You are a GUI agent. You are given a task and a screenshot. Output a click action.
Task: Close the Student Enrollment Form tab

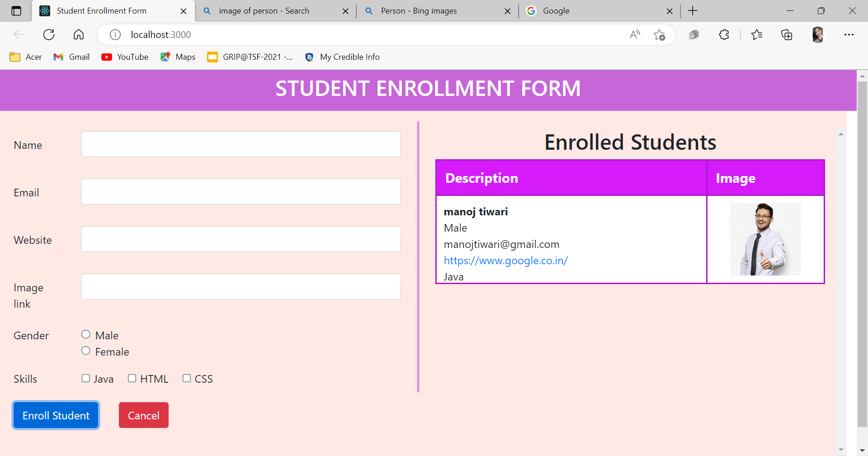(x=184, y=11)
